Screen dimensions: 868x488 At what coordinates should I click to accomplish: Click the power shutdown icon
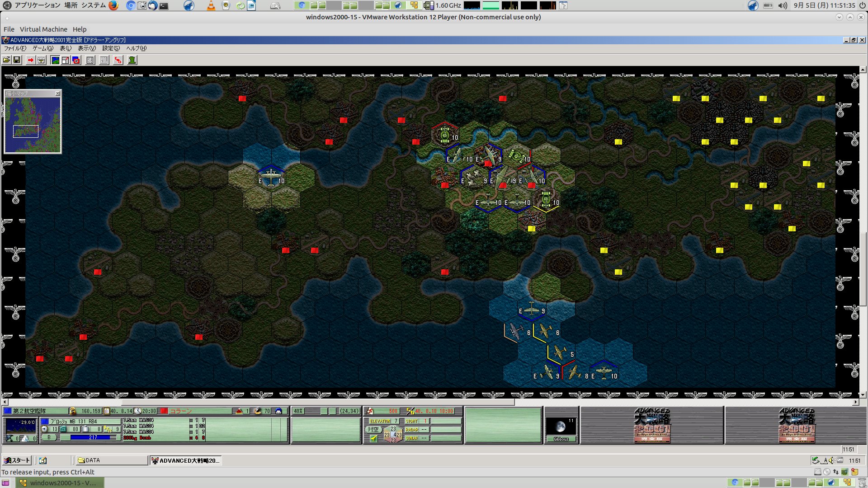pyautogui.click(x=862, y=5)
